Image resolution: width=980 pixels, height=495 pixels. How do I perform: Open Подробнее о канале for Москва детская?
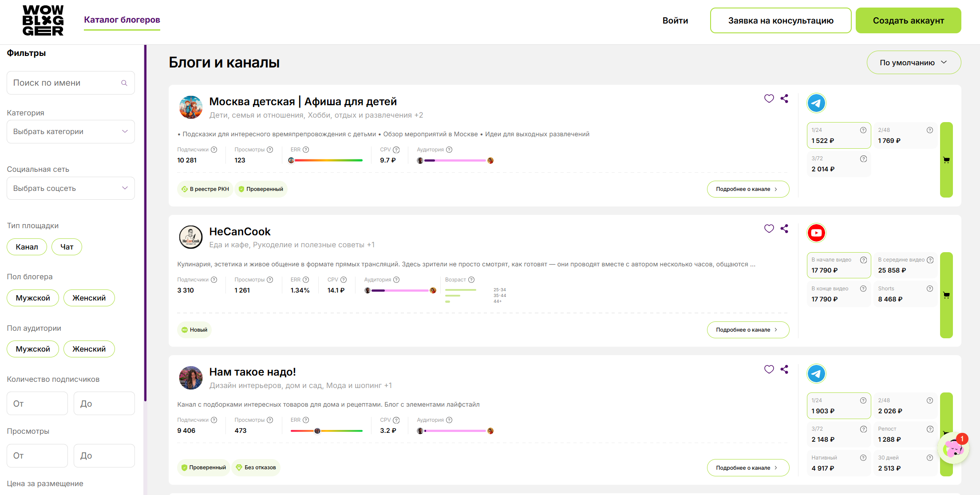click(x=748, y=189)
